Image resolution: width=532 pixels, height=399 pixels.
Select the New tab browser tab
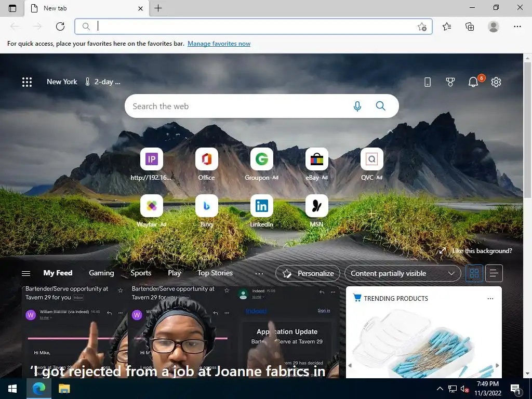pos(87,8)
